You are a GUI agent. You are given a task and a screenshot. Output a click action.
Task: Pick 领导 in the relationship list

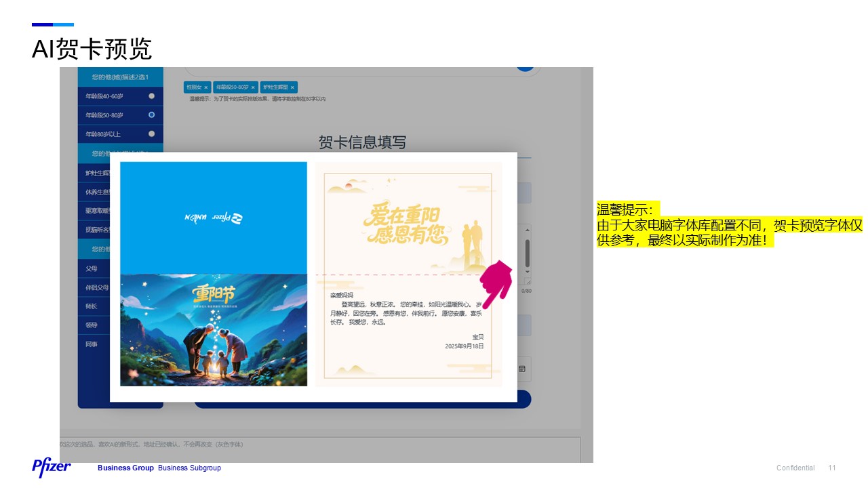(92, 325)
